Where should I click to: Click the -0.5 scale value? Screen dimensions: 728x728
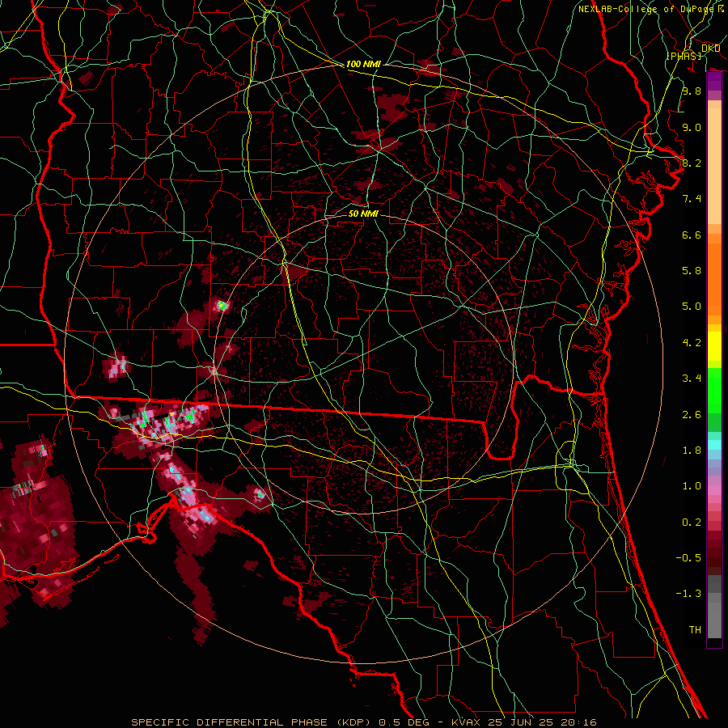point(688,558)
